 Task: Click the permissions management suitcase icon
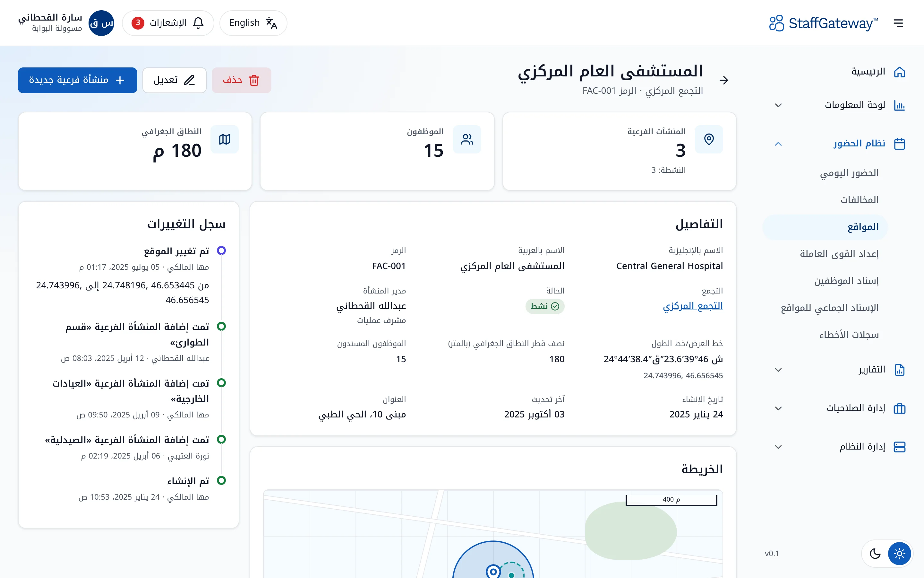click(899, 408)
